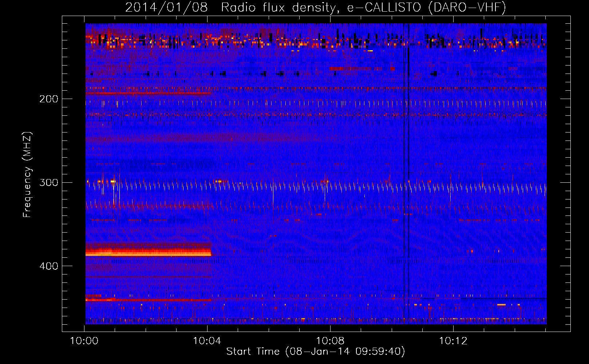The width and height of the screenshot is (589, 364).
Task: Click the 'Frequency (MHZ)' axis label
Action: 27,174
